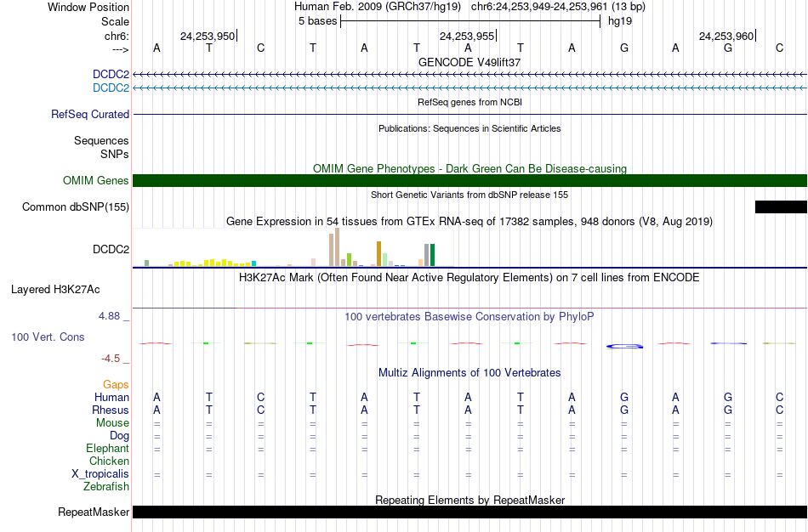Open the RefSeq Curated track label
Screen dimensions: 808x532
[x=90, y=115]
